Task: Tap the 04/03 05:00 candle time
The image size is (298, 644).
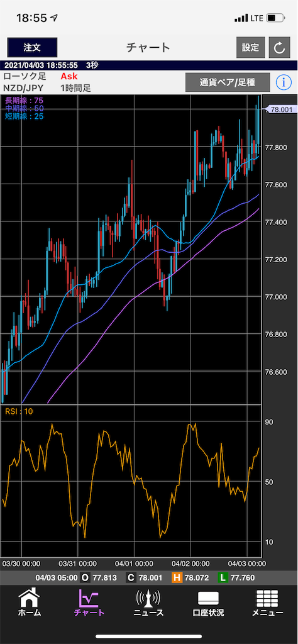Action: click(56, 578)
